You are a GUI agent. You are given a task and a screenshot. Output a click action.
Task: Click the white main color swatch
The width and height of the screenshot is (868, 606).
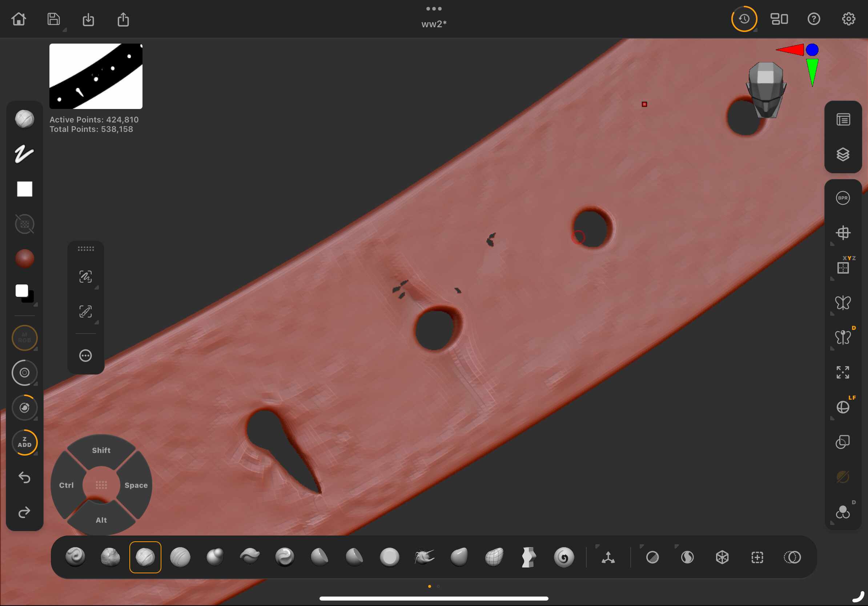point(21,291)
